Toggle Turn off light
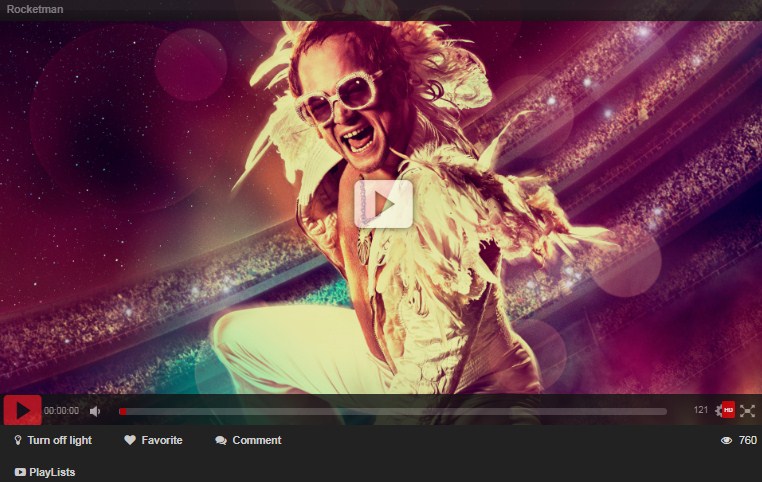The height and width of the screenshot is (482, 762). pyautogui.click(x=53, y=440)
